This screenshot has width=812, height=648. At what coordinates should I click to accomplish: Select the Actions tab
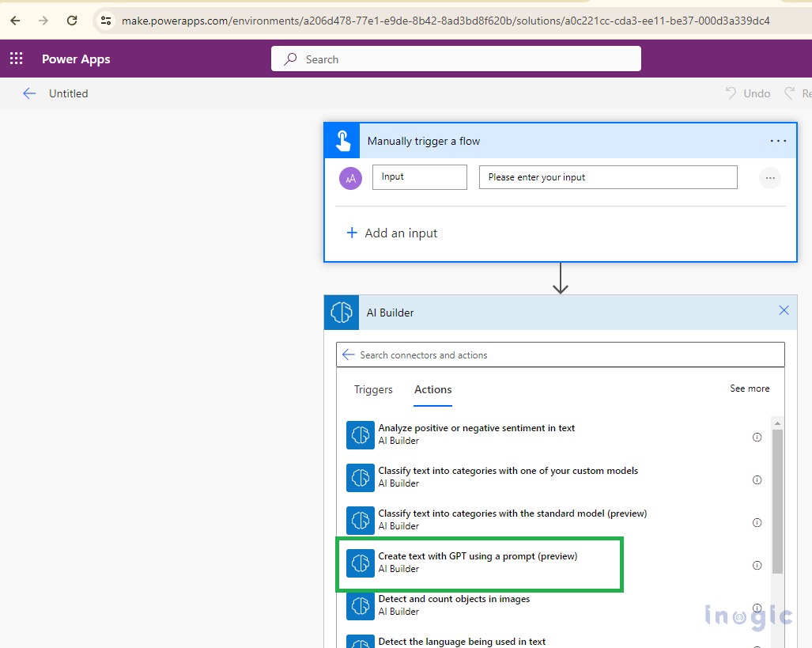[432, 389]
